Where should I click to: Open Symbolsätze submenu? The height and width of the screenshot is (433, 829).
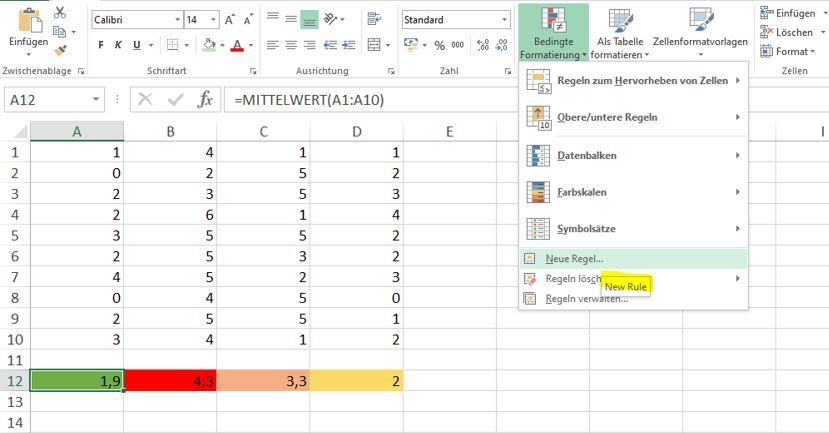[633, 228]
